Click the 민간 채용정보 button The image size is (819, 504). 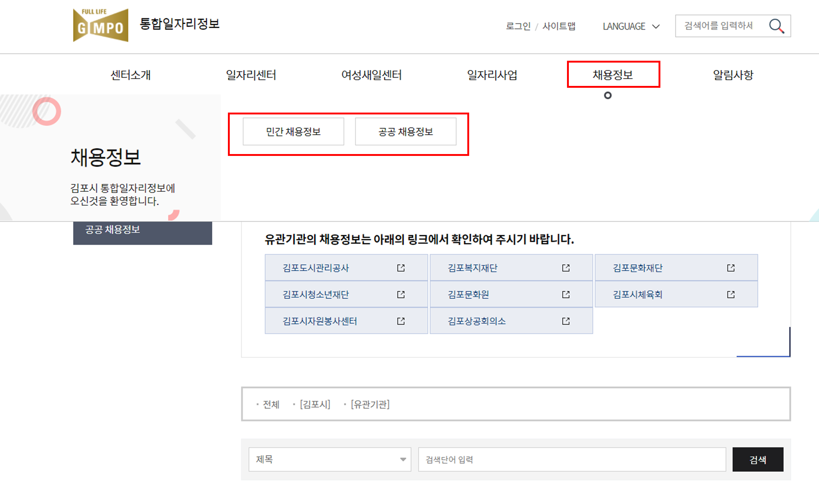pyautogui.click(x=293, y=132)
